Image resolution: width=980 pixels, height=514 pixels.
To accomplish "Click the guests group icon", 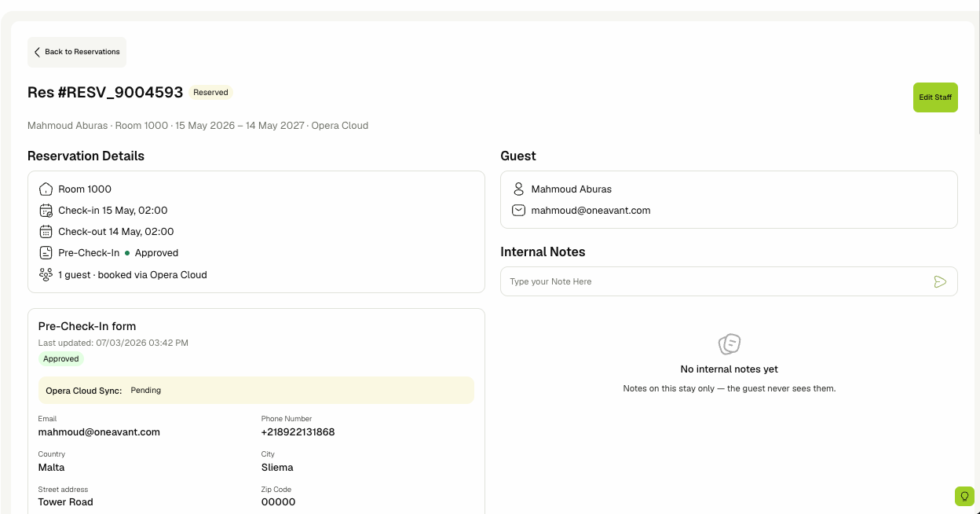I will 46,274.
